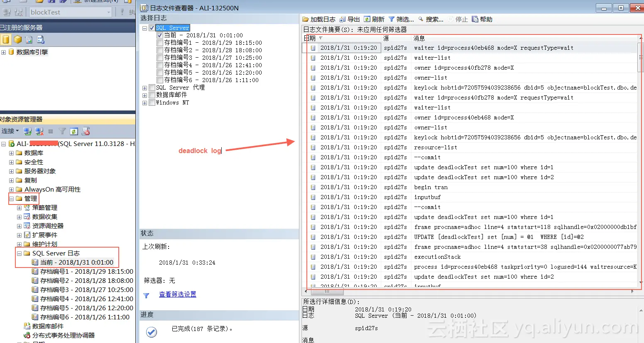Click the 资源调控器 node icon in Object Explorer

[27, 226]
